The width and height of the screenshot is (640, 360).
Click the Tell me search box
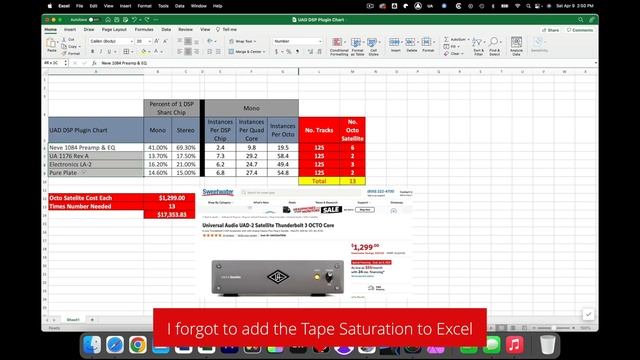[227, 30]
